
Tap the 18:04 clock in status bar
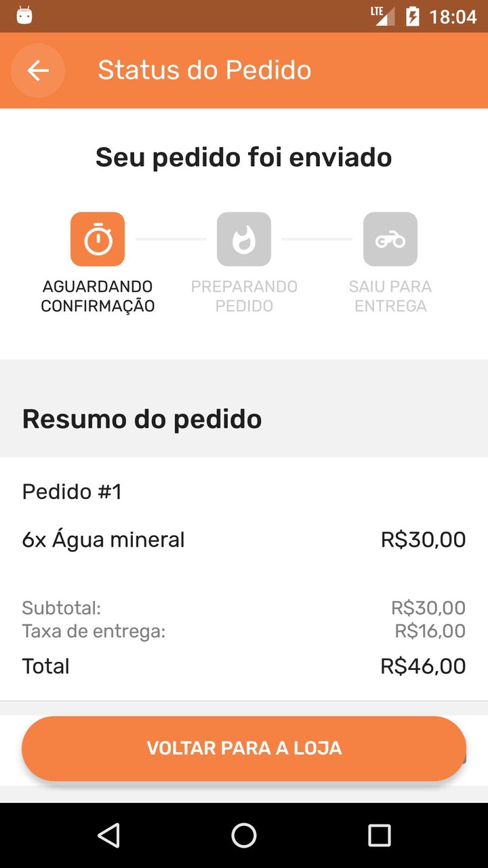(453, 16)
